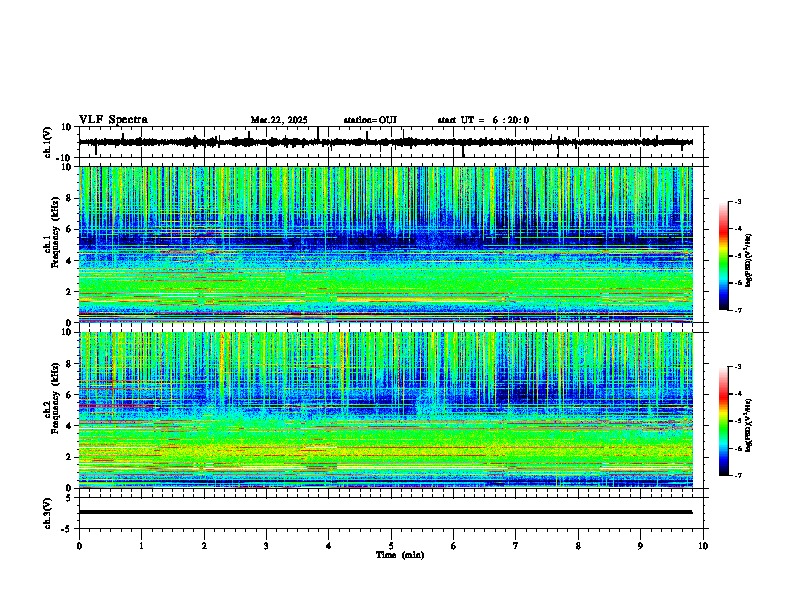Click the "8" kHz tick on ch.2 frequency axis
The image size is (792, 612).
(x=70, y=364)
